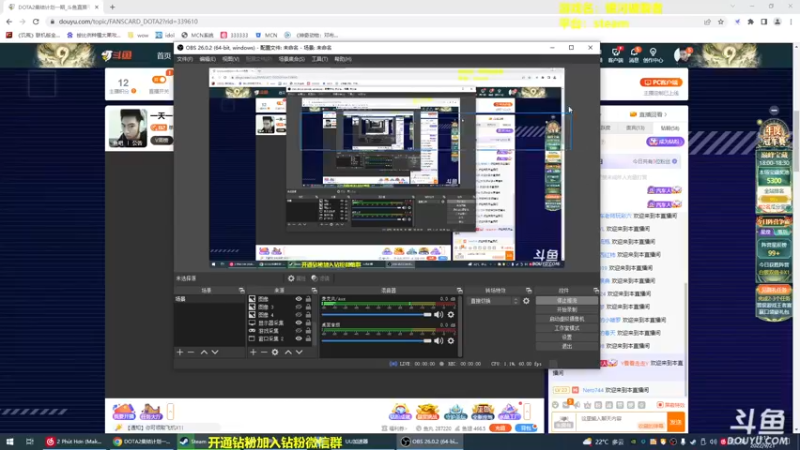The image size is (800, 450).
Task: Open the 首页 link on Douyu
Action: coord(163,56)
